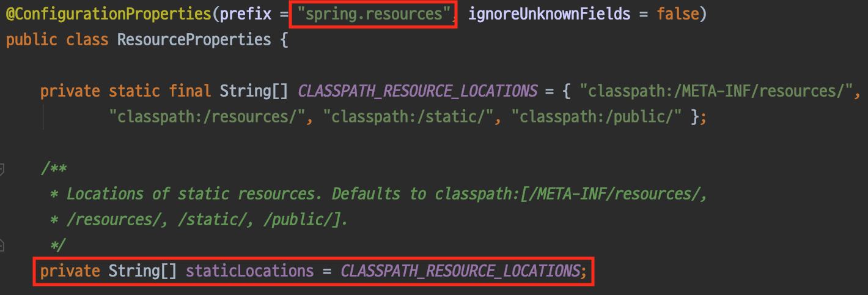Click the private keyword before static final
The height and width of the screenshot is (295, 868).
coord(70,91)
